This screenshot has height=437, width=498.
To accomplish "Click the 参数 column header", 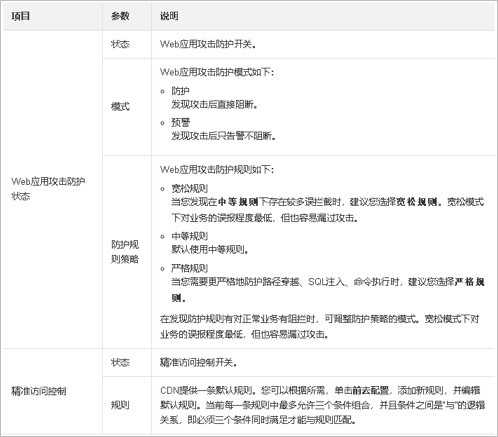I will click(120, 16).
